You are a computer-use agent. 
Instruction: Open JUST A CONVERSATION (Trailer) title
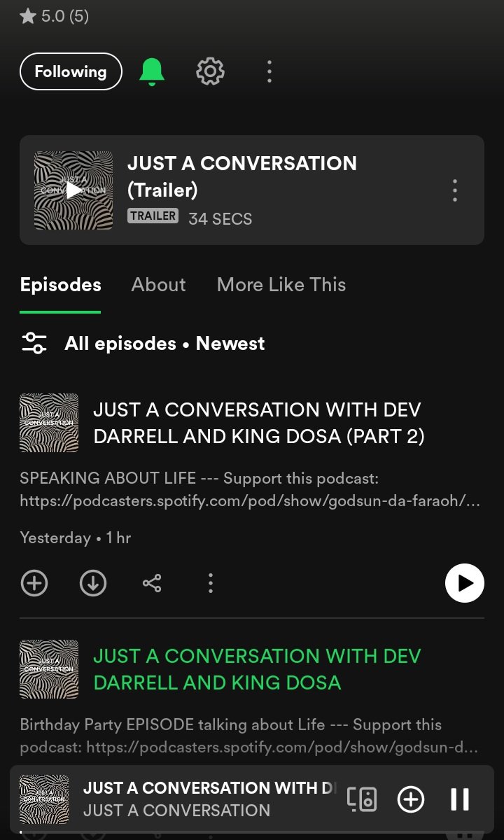pos(242,176)
